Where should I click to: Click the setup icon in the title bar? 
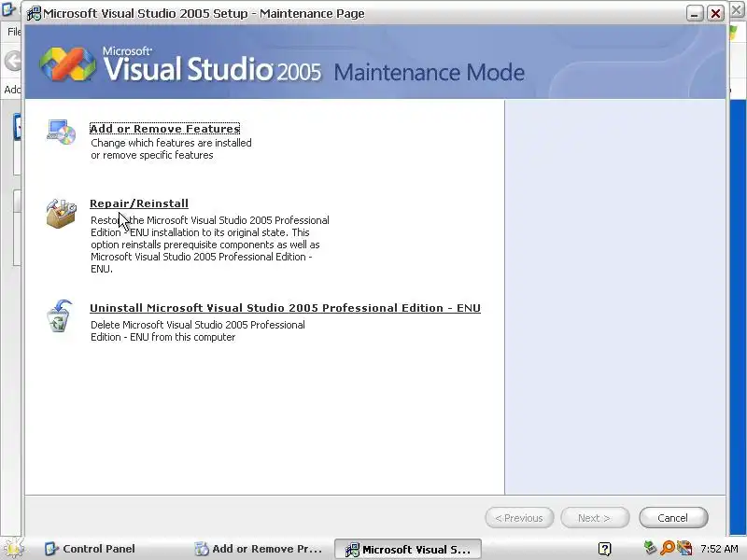pos(34,13)
